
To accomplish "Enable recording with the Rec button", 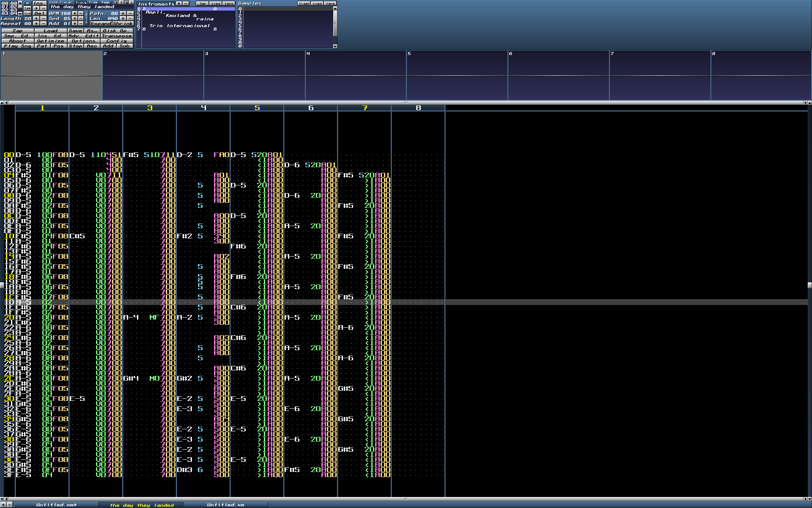I will (x=92, y=46).
